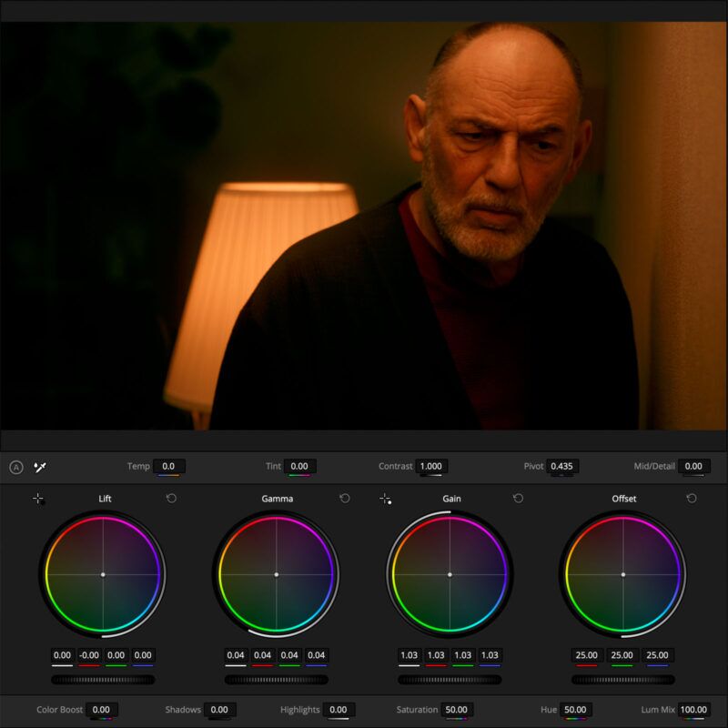
Task: Select the Lift luminance value field
Action: point(62,655)
